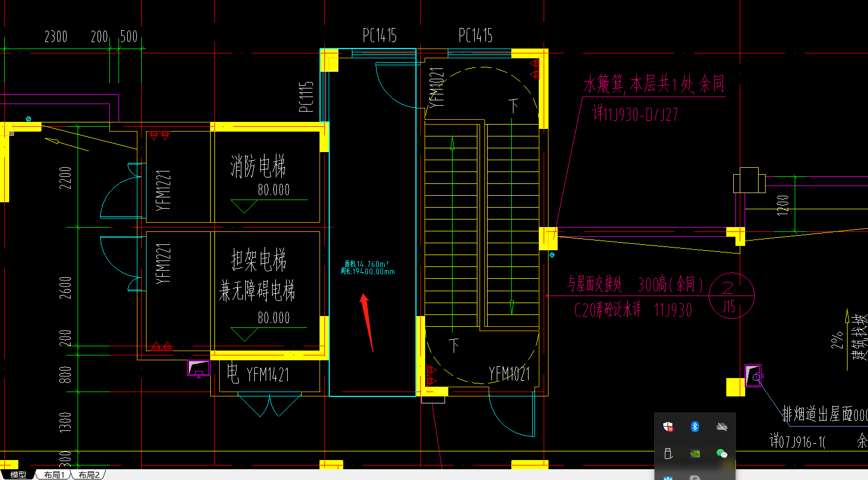
Task: Select the 800 vertical dimension
Action: pos(65,375)
